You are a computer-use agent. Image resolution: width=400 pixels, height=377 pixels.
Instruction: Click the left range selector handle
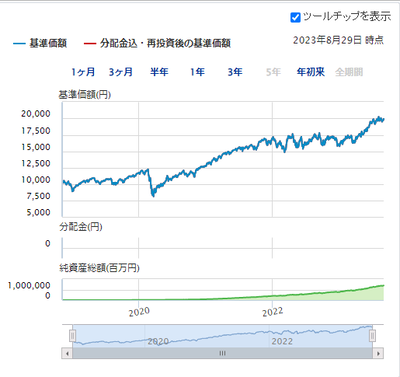[72, 336]
